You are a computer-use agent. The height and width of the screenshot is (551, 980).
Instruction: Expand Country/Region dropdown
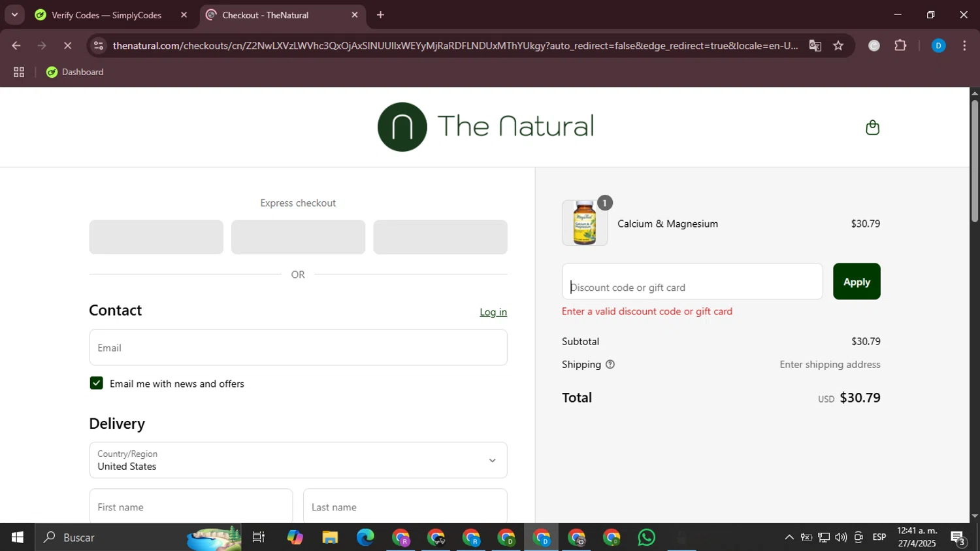pos(298,460)
